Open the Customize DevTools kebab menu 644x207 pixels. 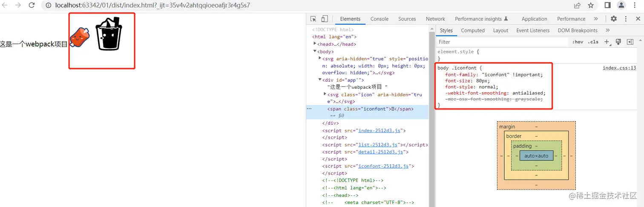click(626, 19)
